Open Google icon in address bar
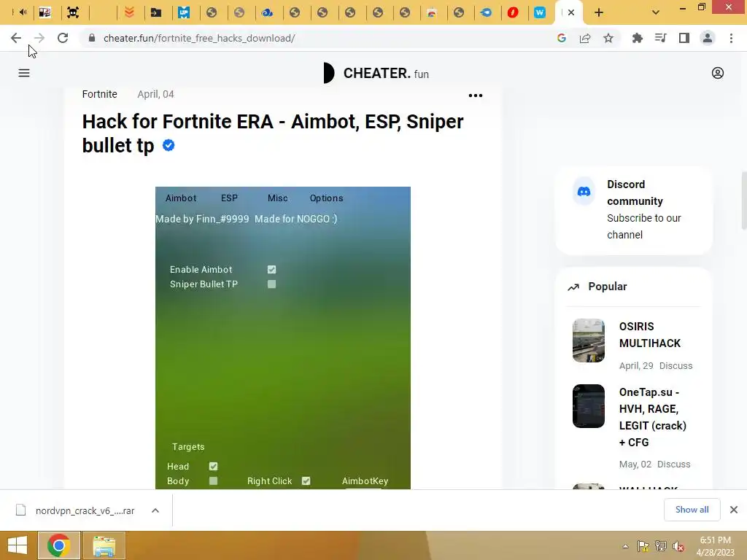Viewport: 747px width, 560px height. pos(562,38)
